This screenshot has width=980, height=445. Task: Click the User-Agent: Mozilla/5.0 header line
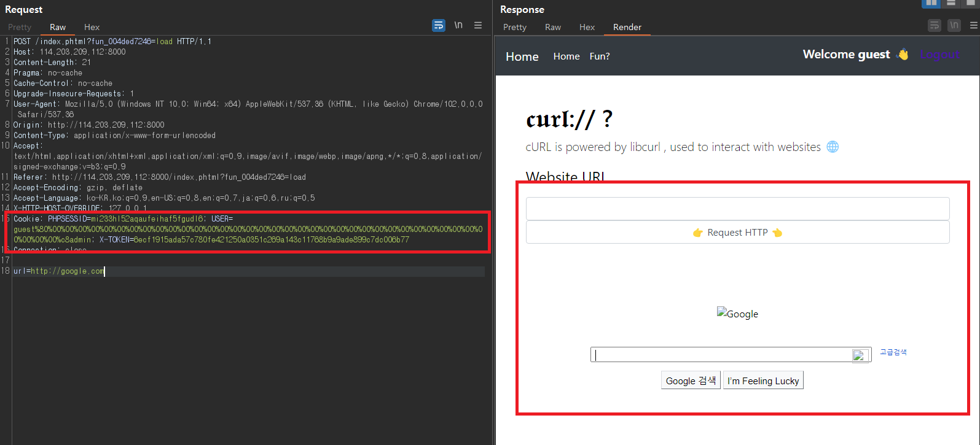click(x=248, y=109)
